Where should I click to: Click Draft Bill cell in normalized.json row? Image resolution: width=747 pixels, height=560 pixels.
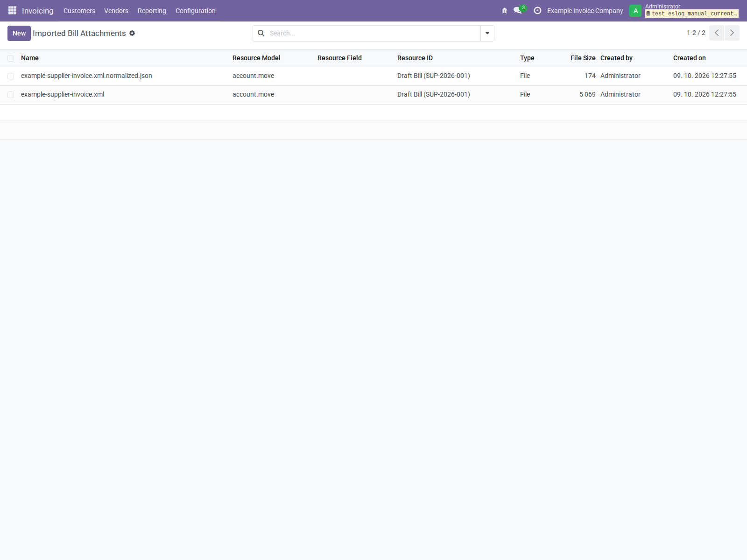pyautogui.click(x=434, y=76)
